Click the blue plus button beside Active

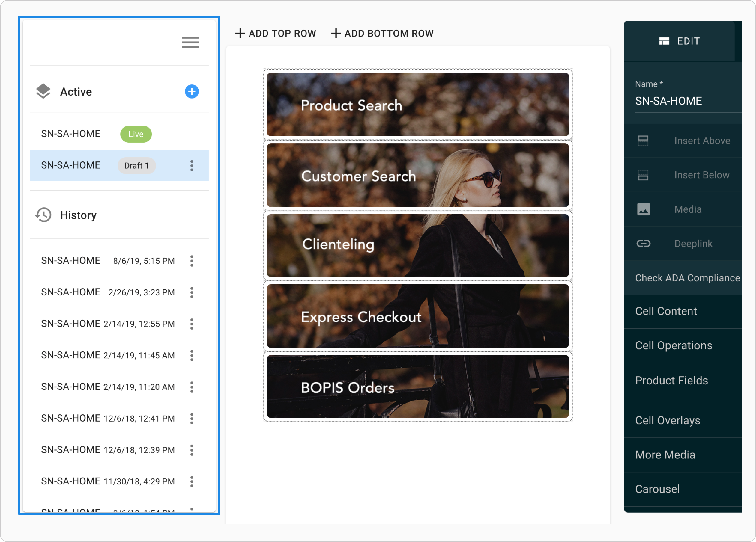192,92
